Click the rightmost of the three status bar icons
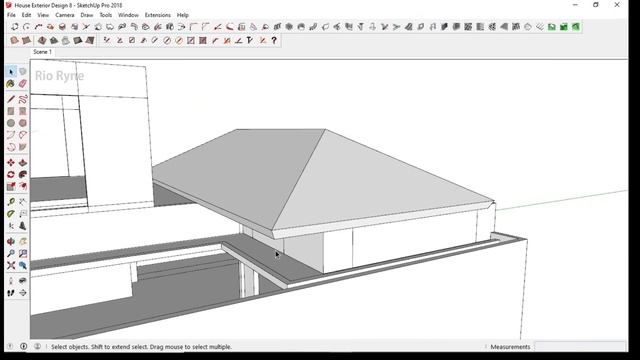 (x=37, y=347)
